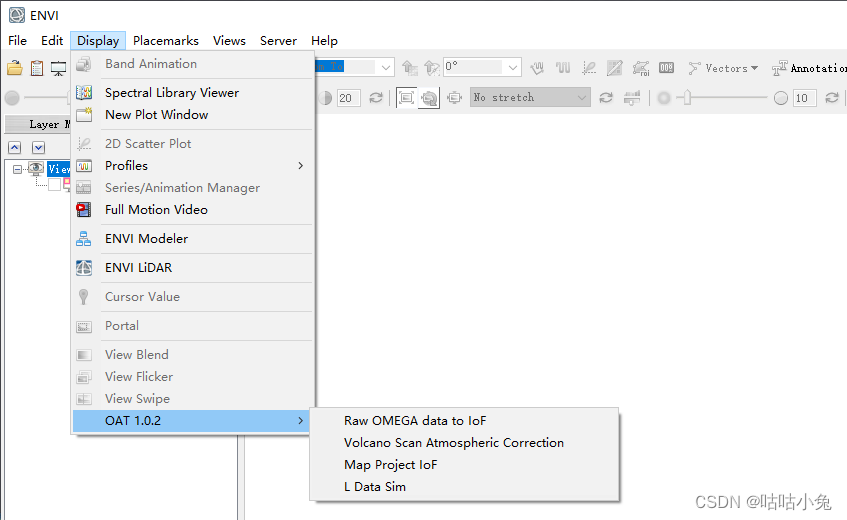Screen dimensions: 847x520
Task: Open the ROI tool icon
Action: (x=641, y=68)
